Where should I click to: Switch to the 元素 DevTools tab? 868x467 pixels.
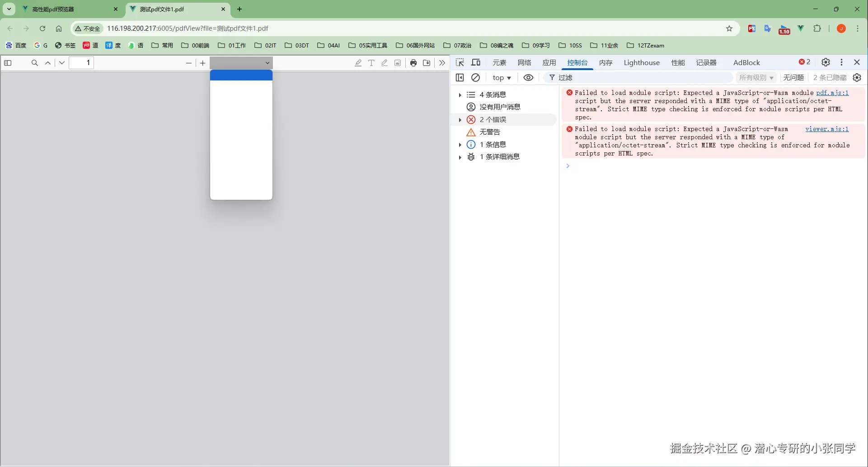[499, 63]
